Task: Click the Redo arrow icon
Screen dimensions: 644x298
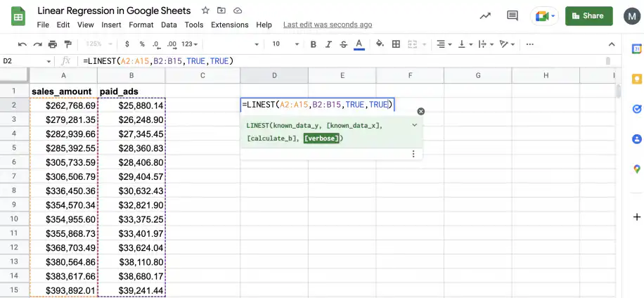Action: pyautogui.click(x=38, y=44)
